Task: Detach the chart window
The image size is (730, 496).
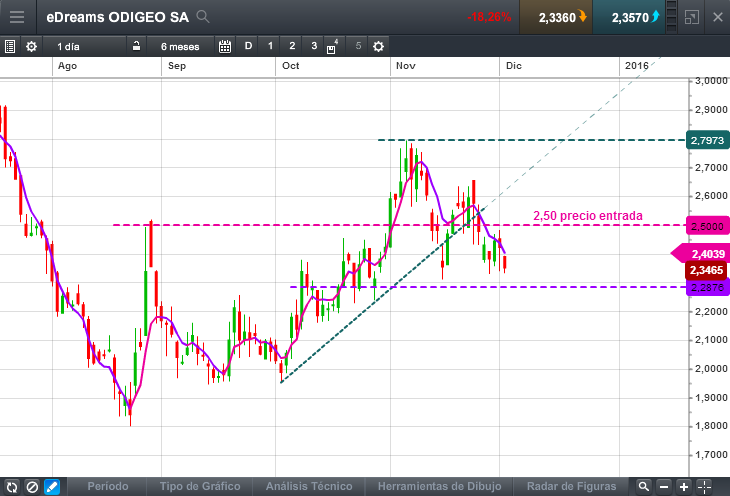Action: coord(692,18)
